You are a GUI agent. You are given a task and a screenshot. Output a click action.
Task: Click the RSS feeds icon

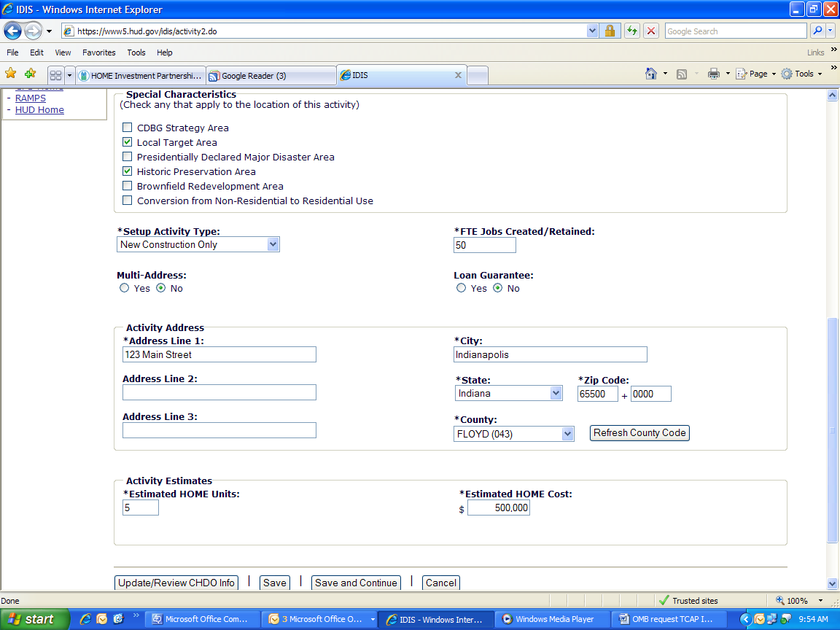682,74
